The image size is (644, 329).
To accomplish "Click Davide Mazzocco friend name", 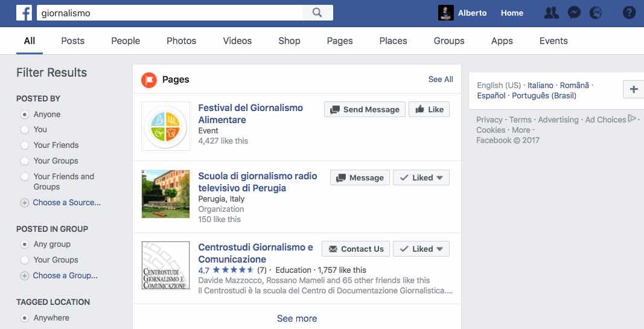I will (231, 281).
